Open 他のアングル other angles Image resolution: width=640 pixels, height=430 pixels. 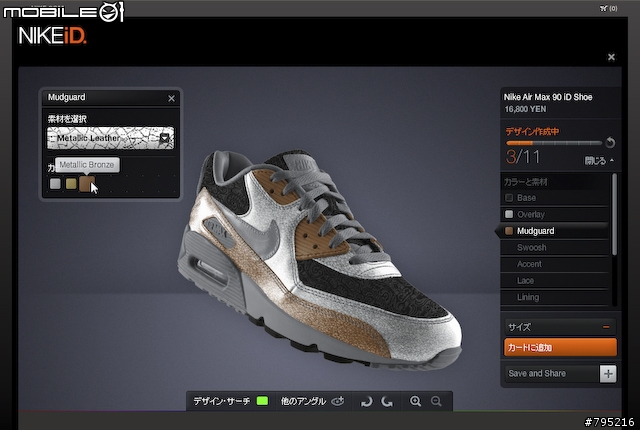tap(303, 401)
